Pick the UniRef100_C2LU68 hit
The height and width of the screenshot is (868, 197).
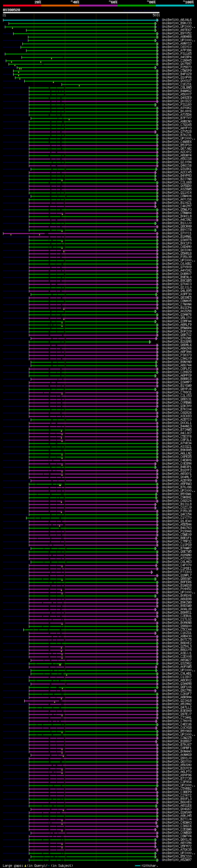click(x=177, y=182)
